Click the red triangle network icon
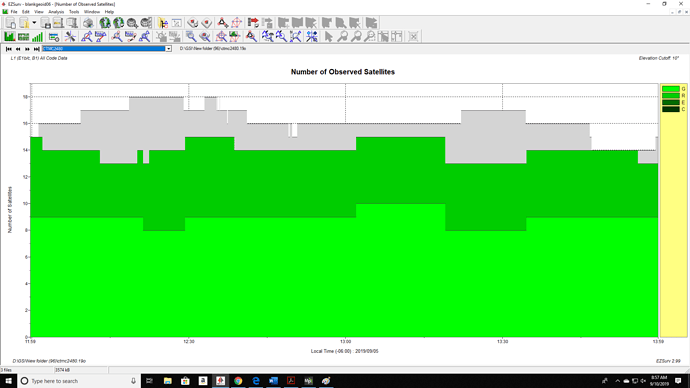690x388 pixels. coord(222,23)
